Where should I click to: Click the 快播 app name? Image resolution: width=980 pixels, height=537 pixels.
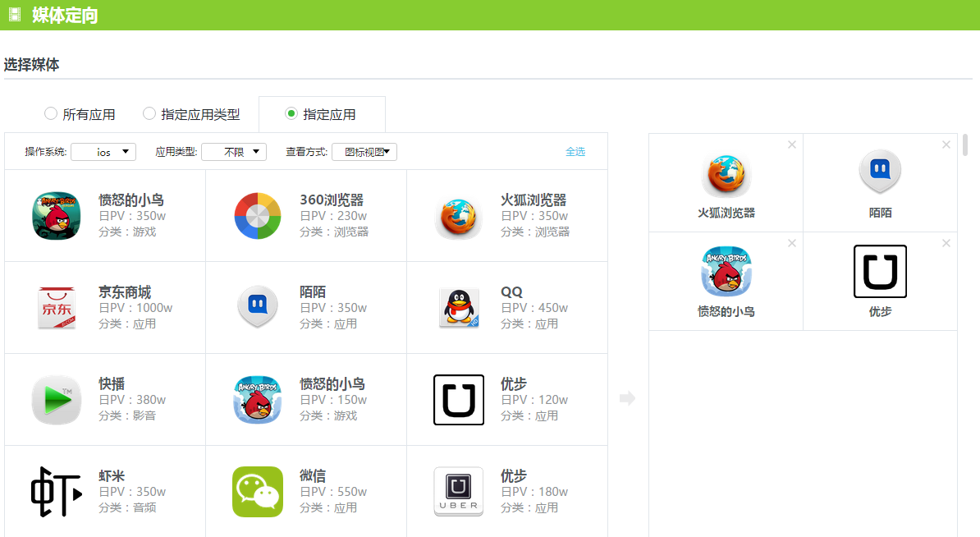[x=112, y=383]
